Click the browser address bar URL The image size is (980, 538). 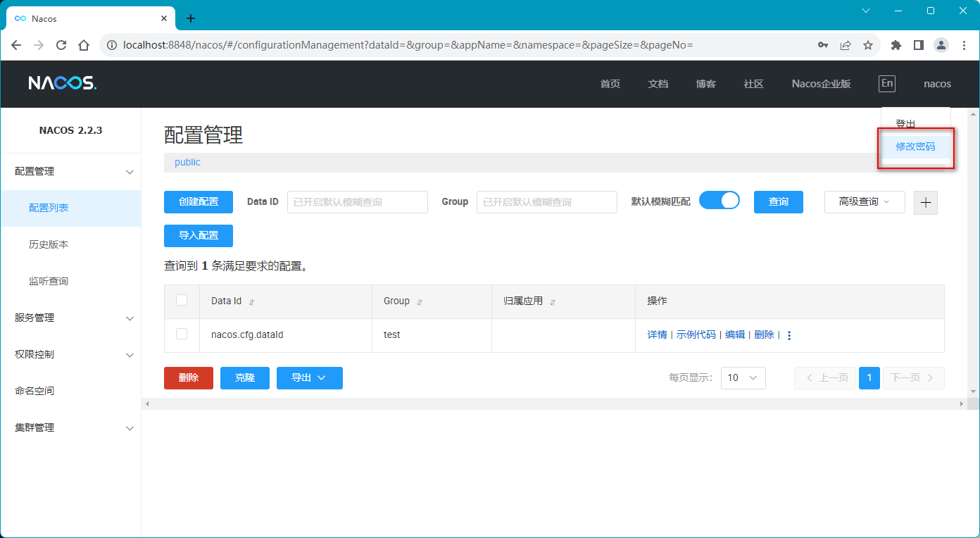(x=408, y=45)
